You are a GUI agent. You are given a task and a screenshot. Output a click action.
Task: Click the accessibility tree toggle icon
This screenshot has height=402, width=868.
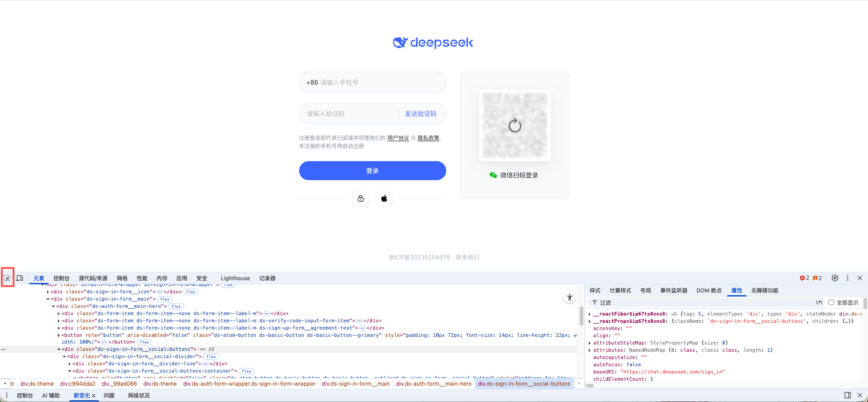pos(570,297)
